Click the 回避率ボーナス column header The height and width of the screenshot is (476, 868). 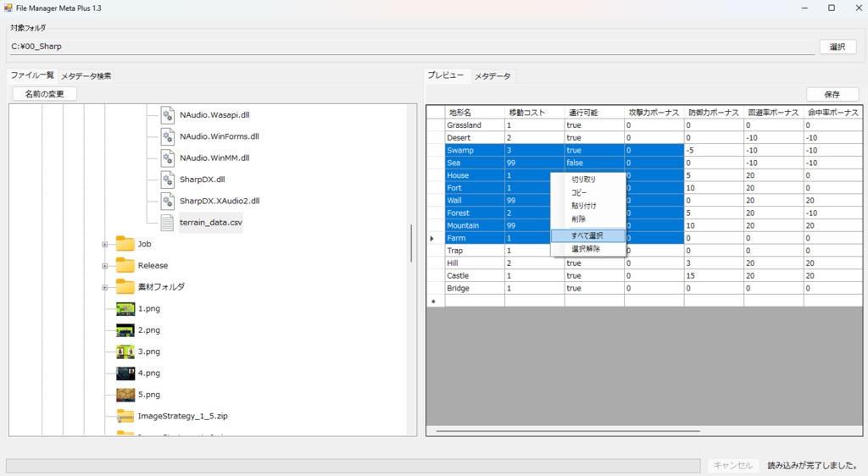[773, 113]
